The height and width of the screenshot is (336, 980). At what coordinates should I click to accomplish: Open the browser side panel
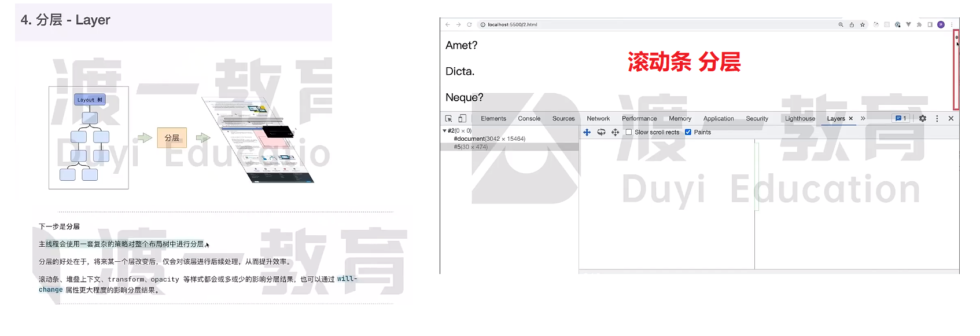tap(930, 25)
